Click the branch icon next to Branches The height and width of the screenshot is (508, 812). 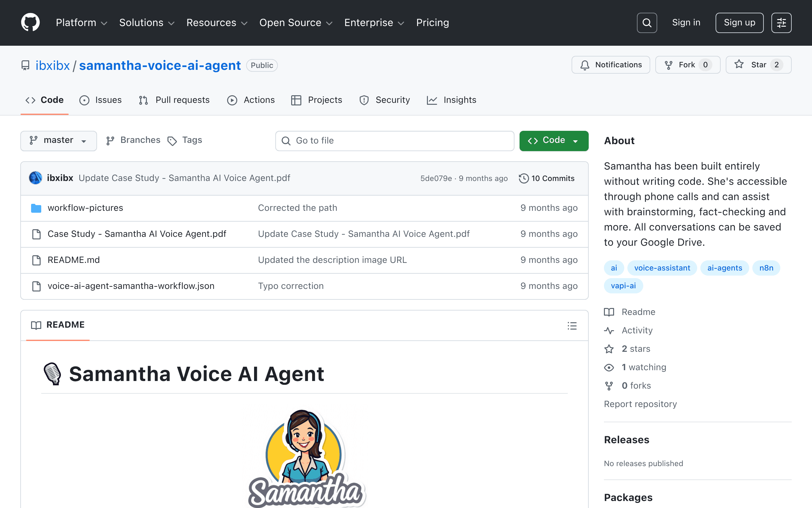point(110,141)
